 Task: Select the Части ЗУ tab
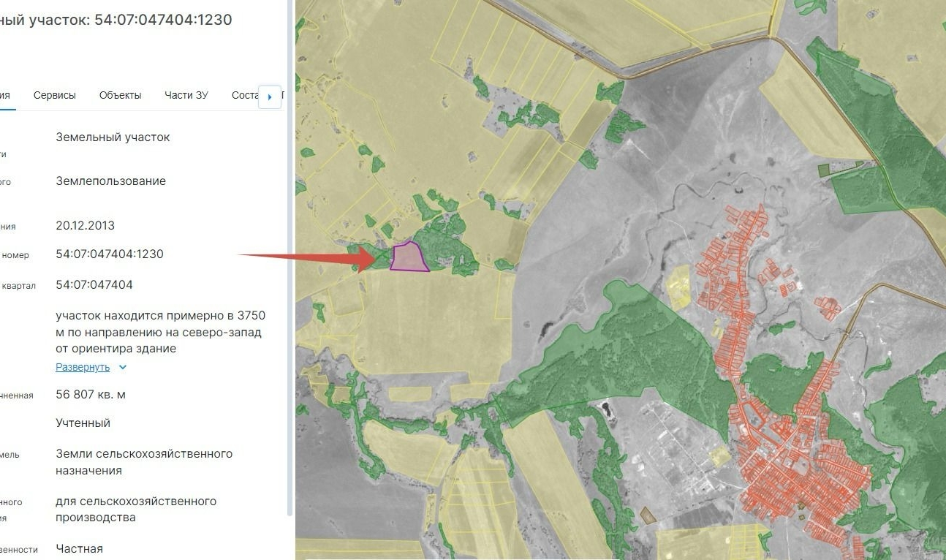pyautogui.click(x=186, y=95)
